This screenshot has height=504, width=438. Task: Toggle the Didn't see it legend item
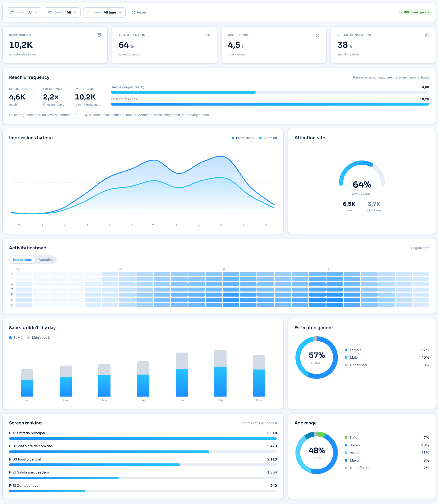pyautogui.click(x=38, y=338)
